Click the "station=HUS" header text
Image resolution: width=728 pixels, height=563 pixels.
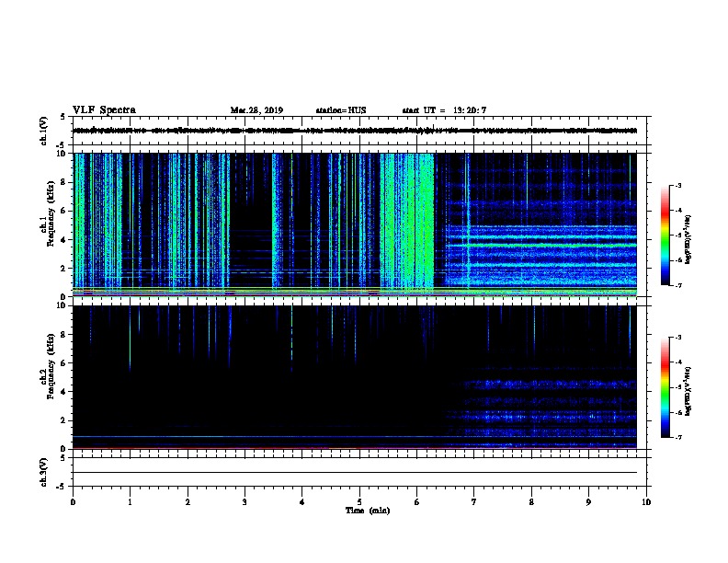click(x=341, y=110)
